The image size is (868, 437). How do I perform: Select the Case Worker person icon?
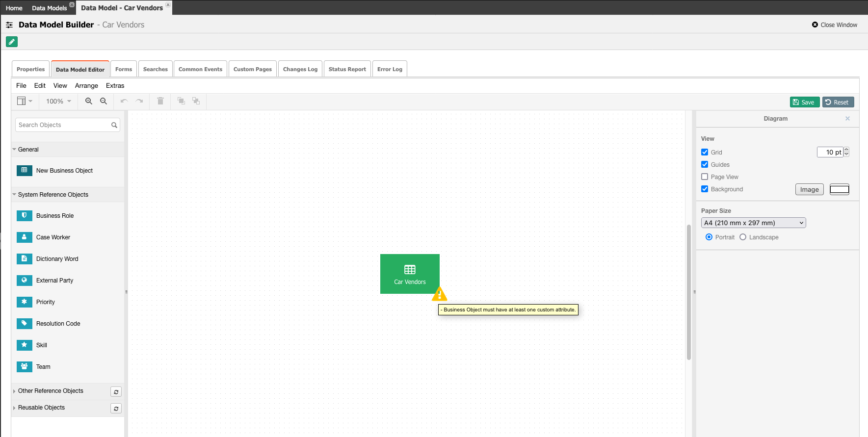coord(25,237)
